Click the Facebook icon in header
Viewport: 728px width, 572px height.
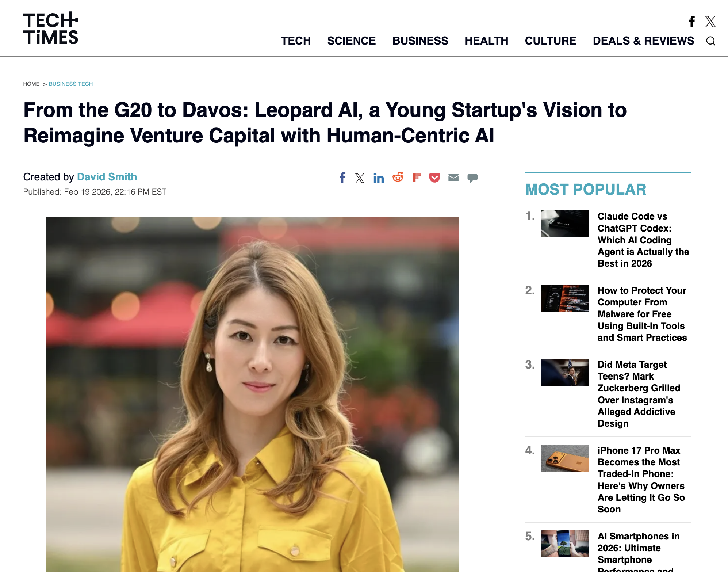[x=691, y=22]
